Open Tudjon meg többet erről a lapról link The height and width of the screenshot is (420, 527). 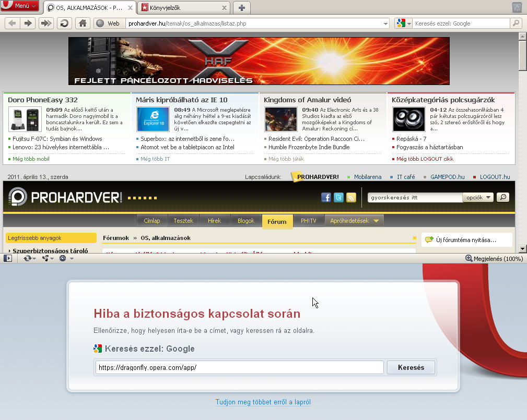pyautogui.click(x=263, y=402)
